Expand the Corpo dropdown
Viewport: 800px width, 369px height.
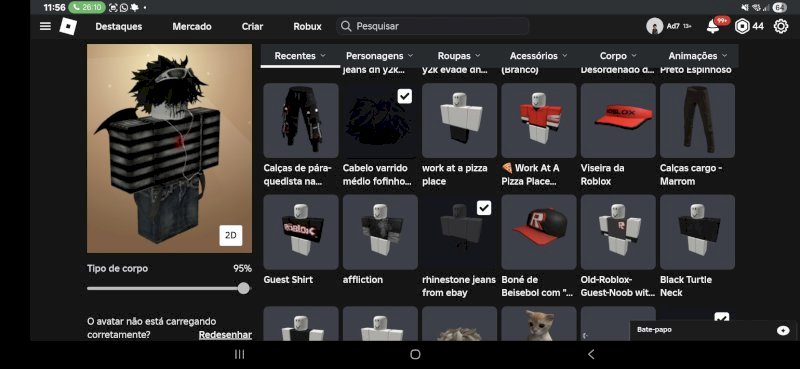618,56
